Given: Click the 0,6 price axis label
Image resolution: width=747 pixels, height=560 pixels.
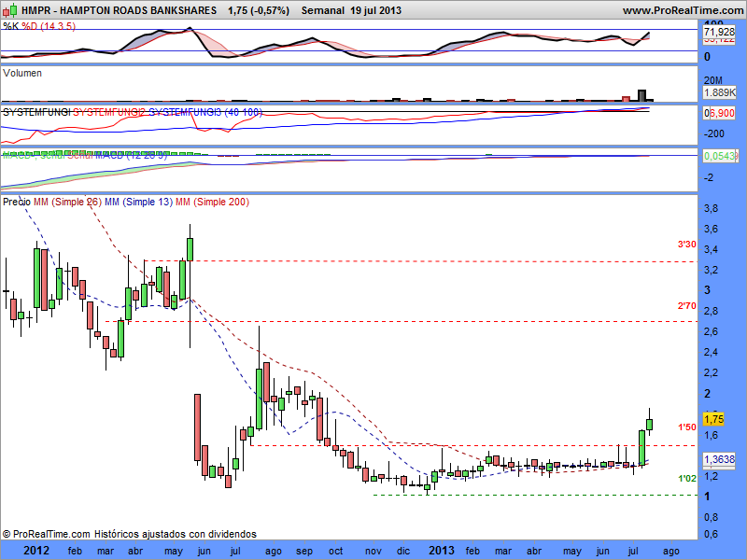Looking at the screenshot, I should click(x=711, y=534).
